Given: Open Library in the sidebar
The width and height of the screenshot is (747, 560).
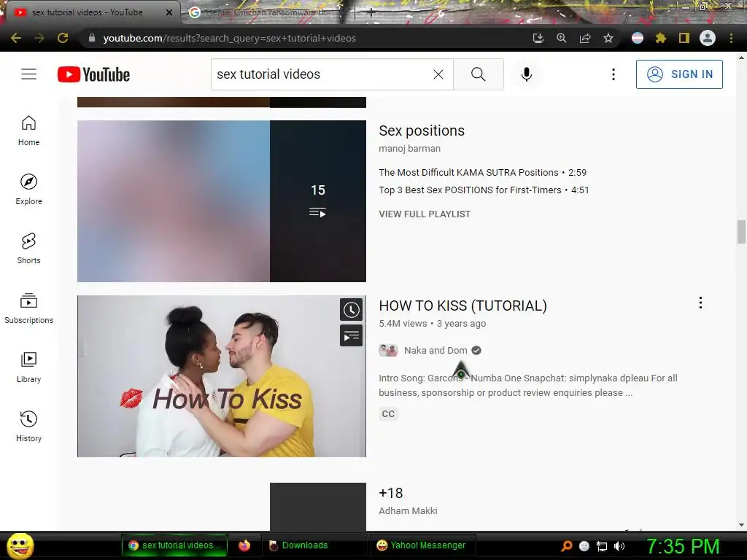Looking at the screenshot, I should pos(28,367).
